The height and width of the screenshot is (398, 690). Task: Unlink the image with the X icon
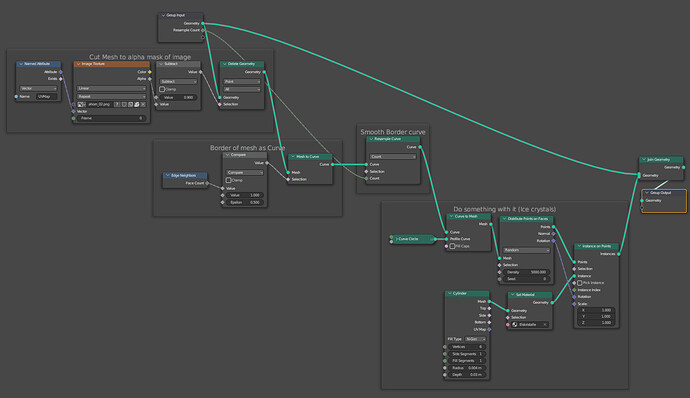click(143, 104)
